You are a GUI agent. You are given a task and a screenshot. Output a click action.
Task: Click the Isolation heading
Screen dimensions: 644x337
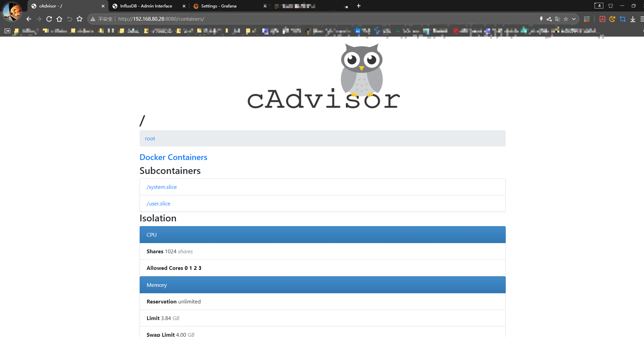click(x=158, y=218)
